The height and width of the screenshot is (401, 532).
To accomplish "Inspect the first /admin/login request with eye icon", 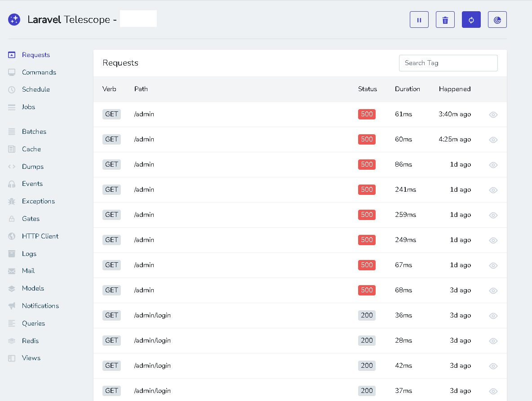I will pos(493,316).
